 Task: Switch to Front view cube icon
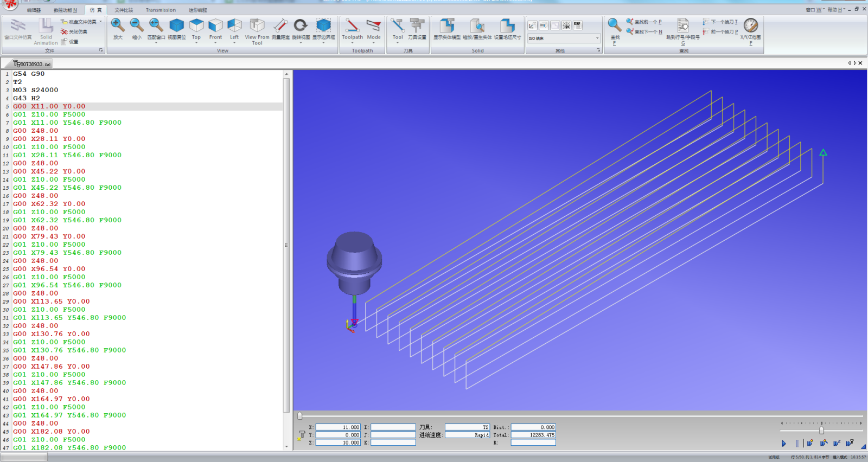(x=215, y=26)
